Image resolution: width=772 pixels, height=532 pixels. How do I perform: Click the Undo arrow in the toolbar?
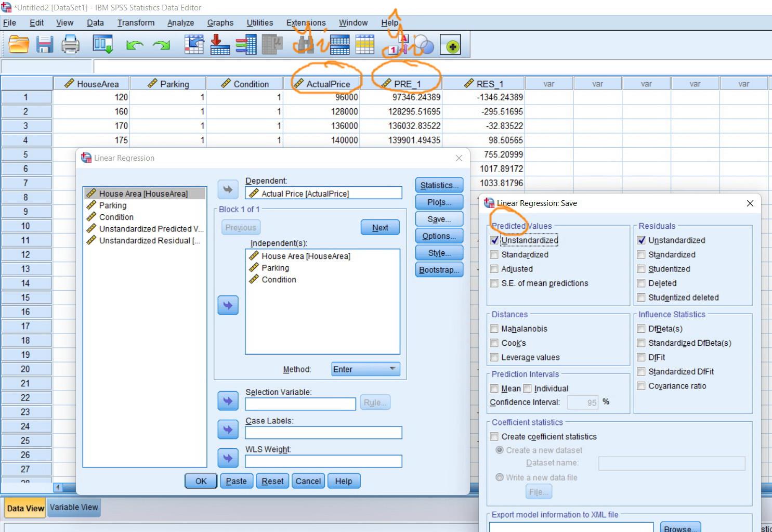click(x=134, y=45)
